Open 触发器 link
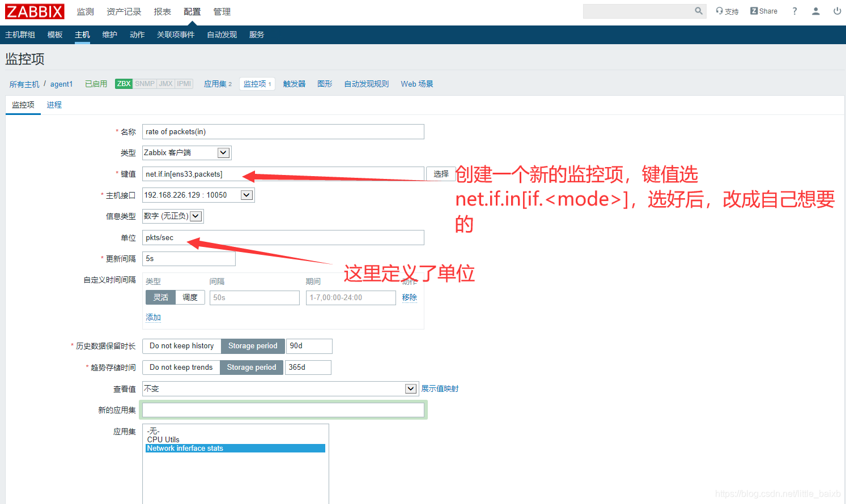Screen dimensions: 846x504 [x=294, y=84]
